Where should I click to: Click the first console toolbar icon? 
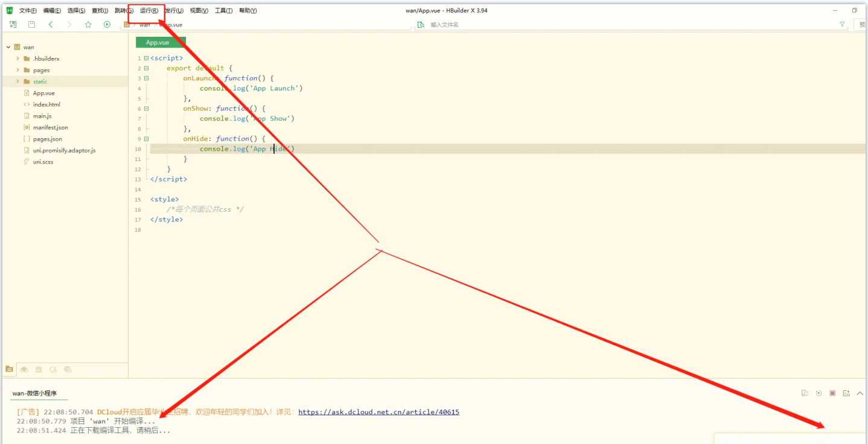coord(805,393)
